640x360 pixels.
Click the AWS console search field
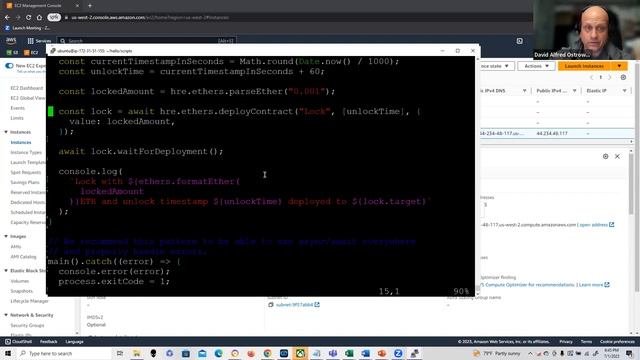(147, 41)
